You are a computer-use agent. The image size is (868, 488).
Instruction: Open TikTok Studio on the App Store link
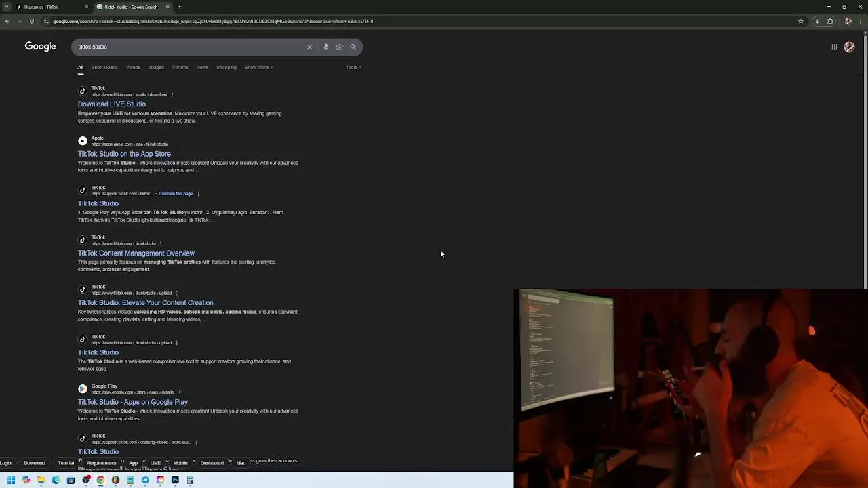(x=124, y=154)
